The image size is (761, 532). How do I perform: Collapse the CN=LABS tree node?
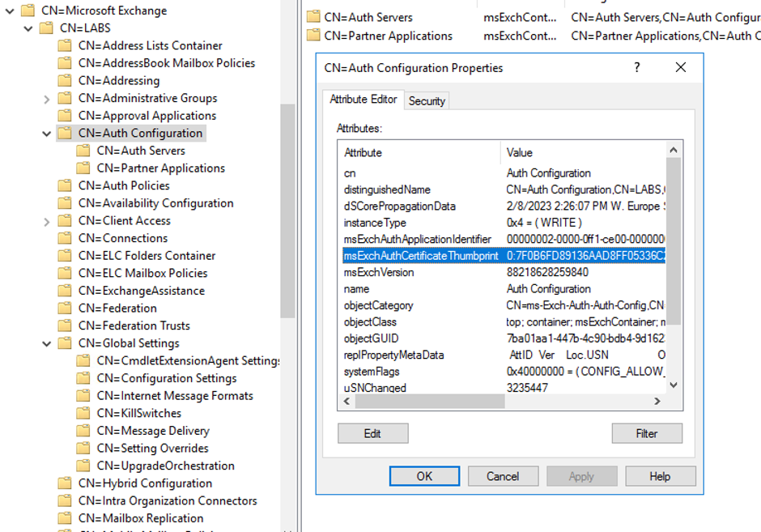[28, 28]
